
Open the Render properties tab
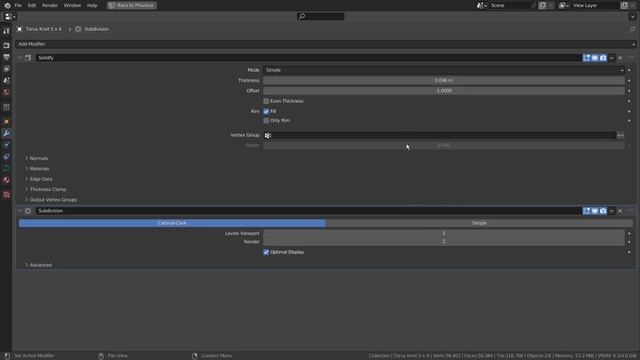tap(6, 45)
